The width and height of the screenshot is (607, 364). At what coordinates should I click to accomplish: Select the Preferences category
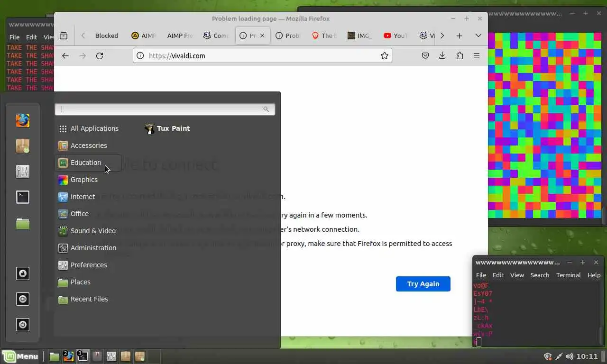pos(88,265)
